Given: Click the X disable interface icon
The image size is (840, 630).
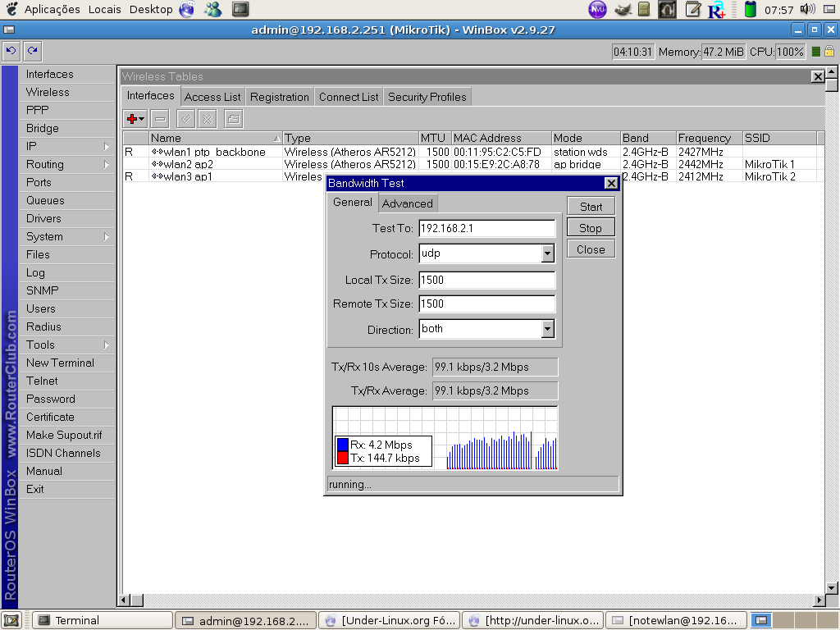Looking at the screenshot, I should tap(208, 119).
